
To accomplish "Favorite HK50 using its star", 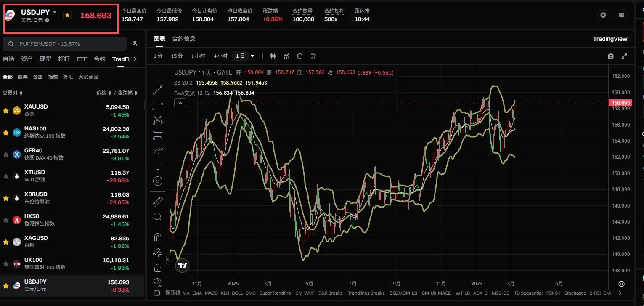I will pos(6,220).
